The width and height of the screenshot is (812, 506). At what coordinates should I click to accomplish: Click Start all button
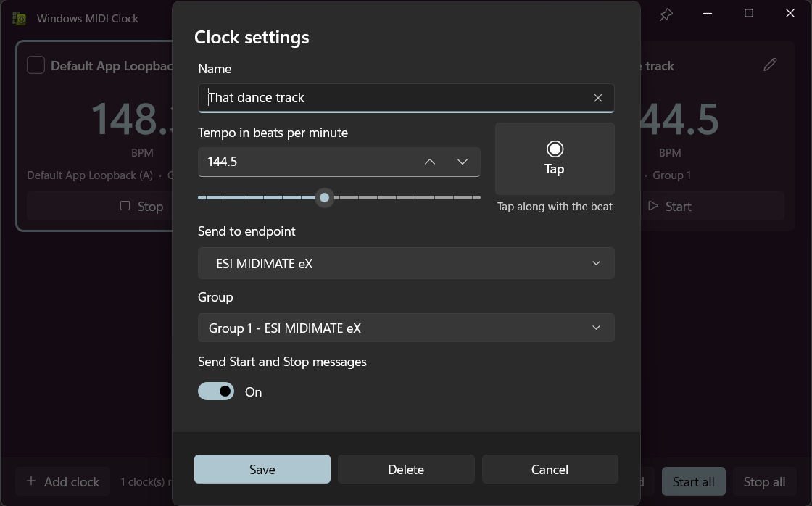pos(693,481)
